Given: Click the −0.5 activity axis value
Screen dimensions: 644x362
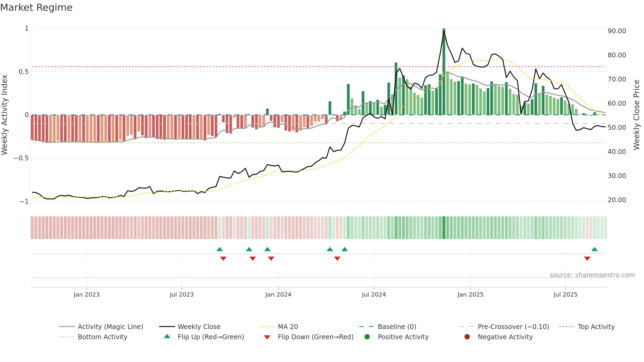Looking at the screenshot, I should coord(21,158).
